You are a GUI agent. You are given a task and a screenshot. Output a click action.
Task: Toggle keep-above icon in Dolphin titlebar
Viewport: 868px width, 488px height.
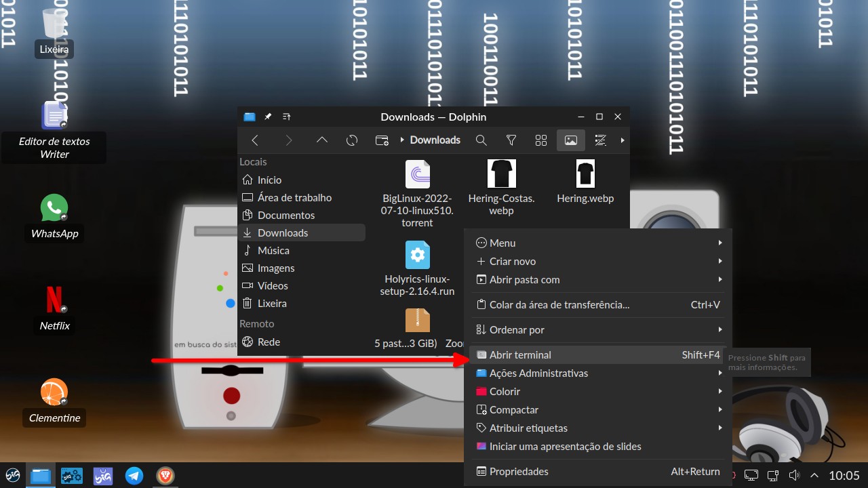(x=286, y=117)
